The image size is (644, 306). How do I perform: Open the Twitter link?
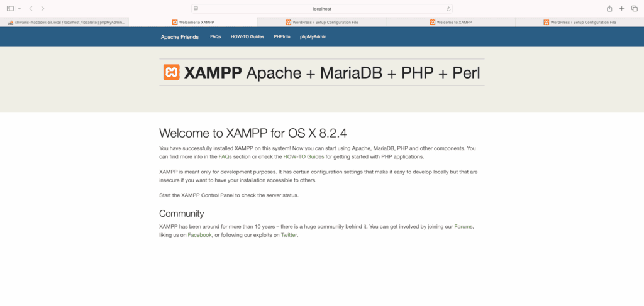(289, 235)
